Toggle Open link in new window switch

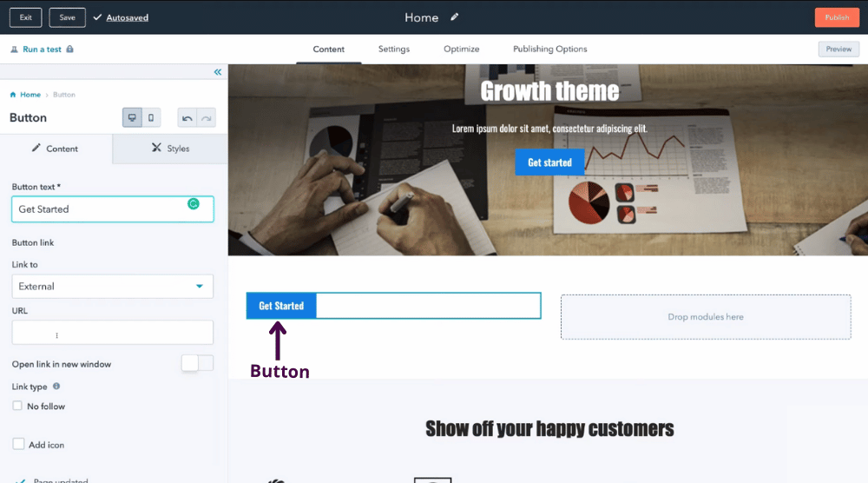[197, 363]
